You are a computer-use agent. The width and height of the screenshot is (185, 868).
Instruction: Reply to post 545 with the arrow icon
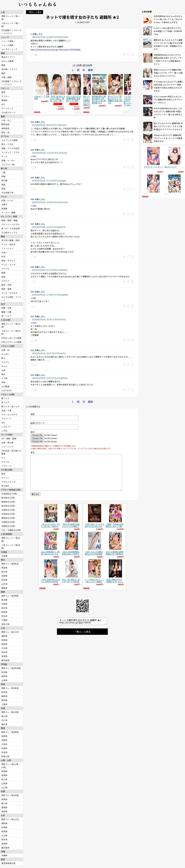124,189
